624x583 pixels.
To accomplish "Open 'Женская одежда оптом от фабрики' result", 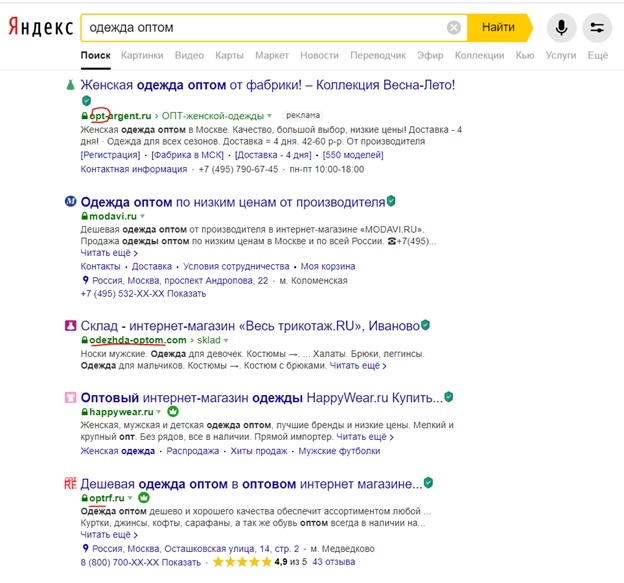I will 268,85.
